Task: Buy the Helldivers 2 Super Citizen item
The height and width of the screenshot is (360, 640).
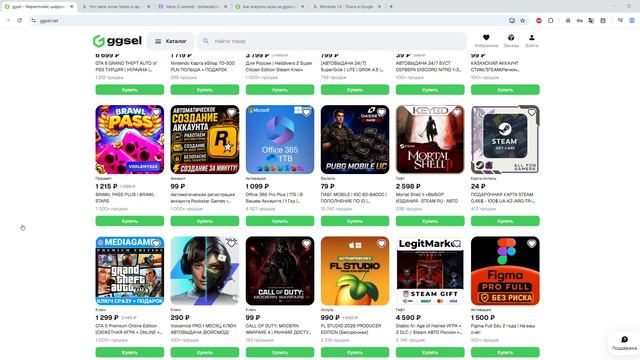Action: tap(280, 89)
